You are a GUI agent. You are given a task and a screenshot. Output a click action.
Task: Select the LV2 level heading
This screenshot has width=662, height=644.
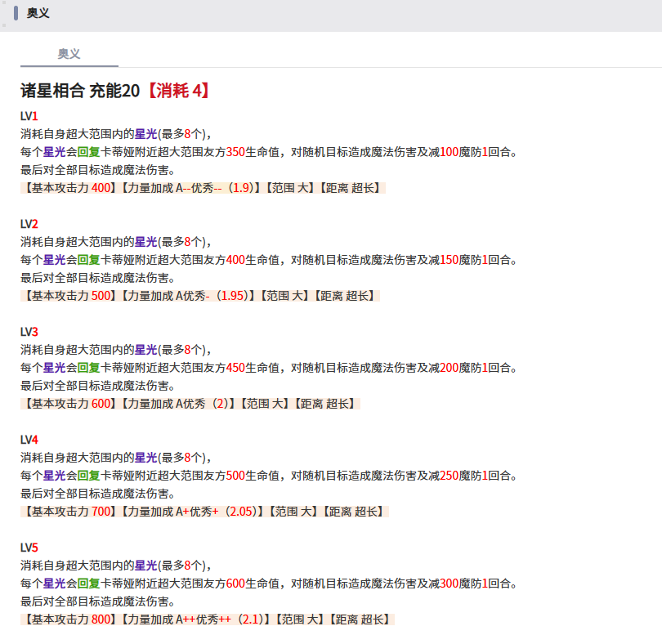click(x=29, y=224)
